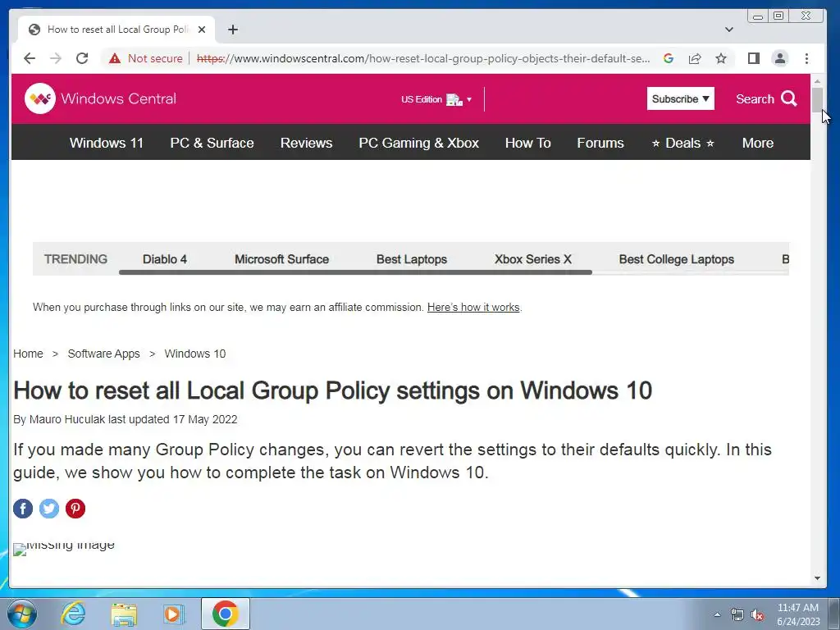Image resolution: width=840 pixels, height=630 pixels.
Task: Open the browser side panel icon
Action: pyautogui.click(x=754, y=58)
